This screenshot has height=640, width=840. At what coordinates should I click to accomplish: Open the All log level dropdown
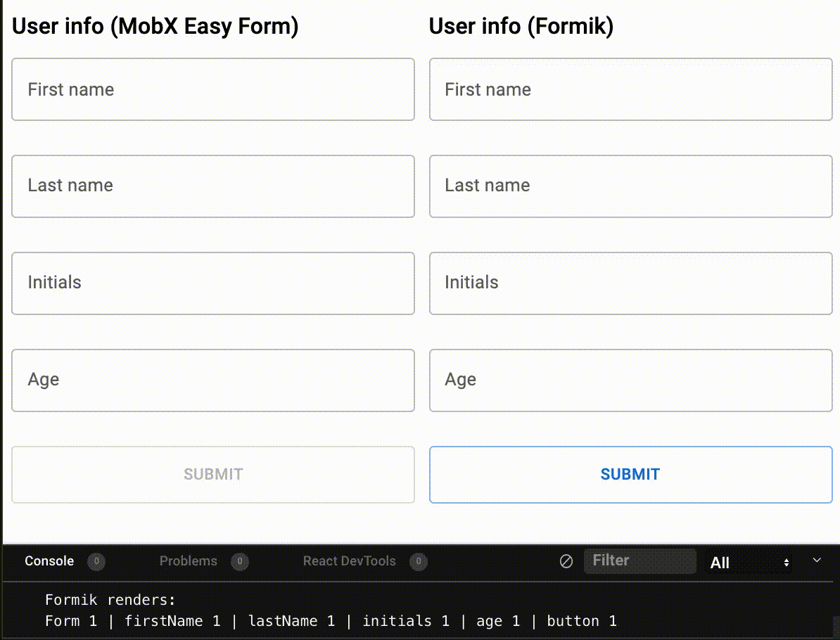[x=749, y=563]
